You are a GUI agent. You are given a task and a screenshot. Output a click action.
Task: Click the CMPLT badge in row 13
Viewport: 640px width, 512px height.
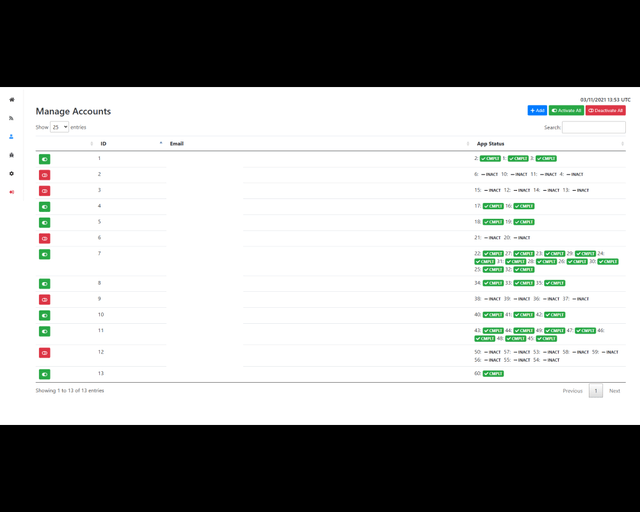(x=493, y=373)
